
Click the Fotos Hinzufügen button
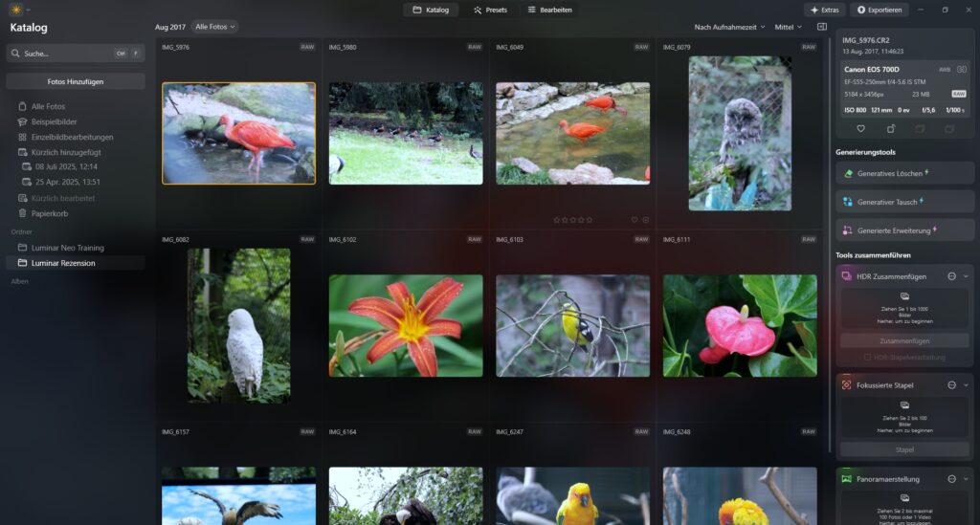click(76, 82)
